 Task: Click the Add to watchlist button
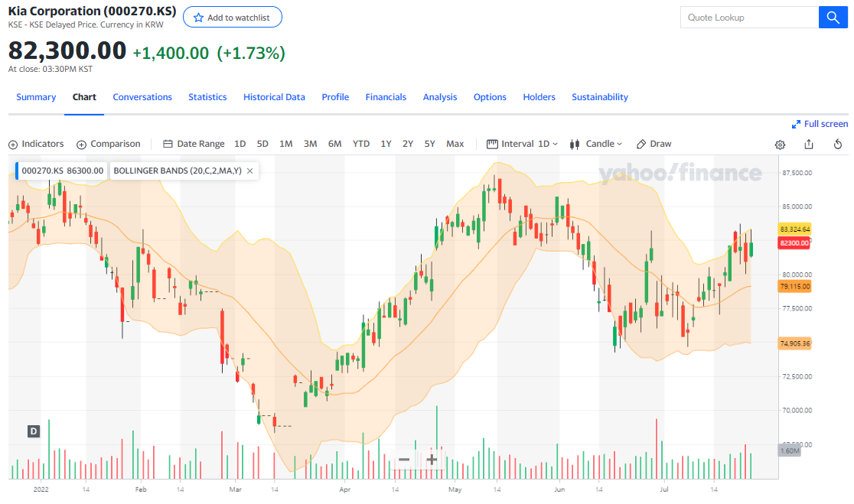(x=233, y=18)
